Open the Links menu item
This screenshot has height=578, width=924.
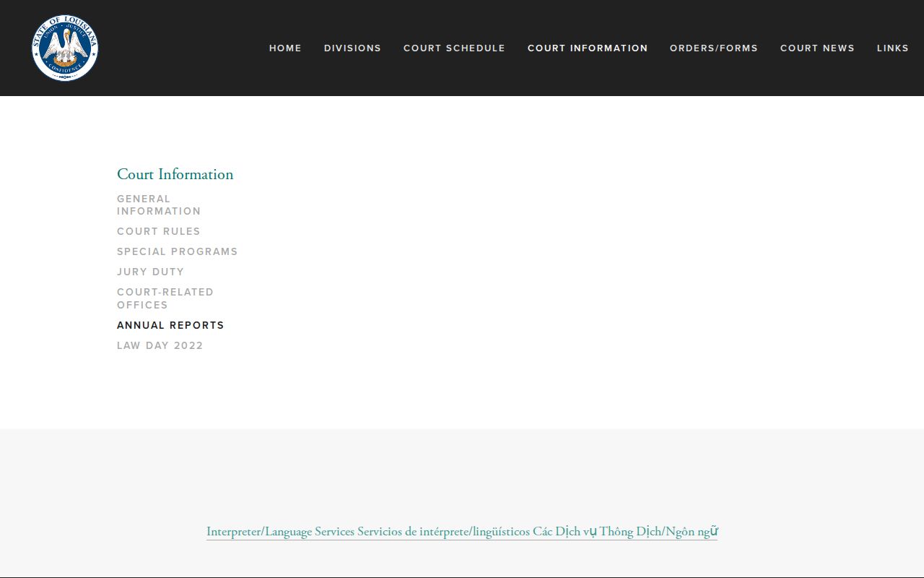(893, 48)
